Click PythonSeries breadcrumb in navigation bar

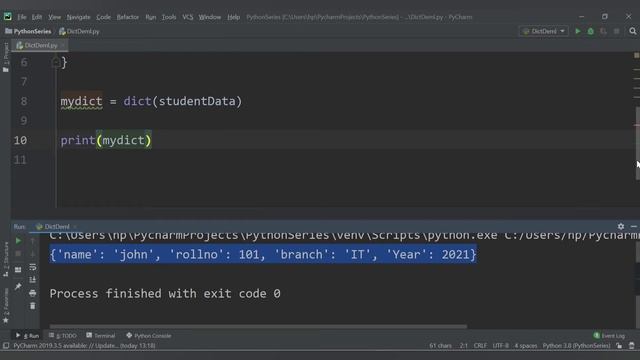(x=28, y=31)
